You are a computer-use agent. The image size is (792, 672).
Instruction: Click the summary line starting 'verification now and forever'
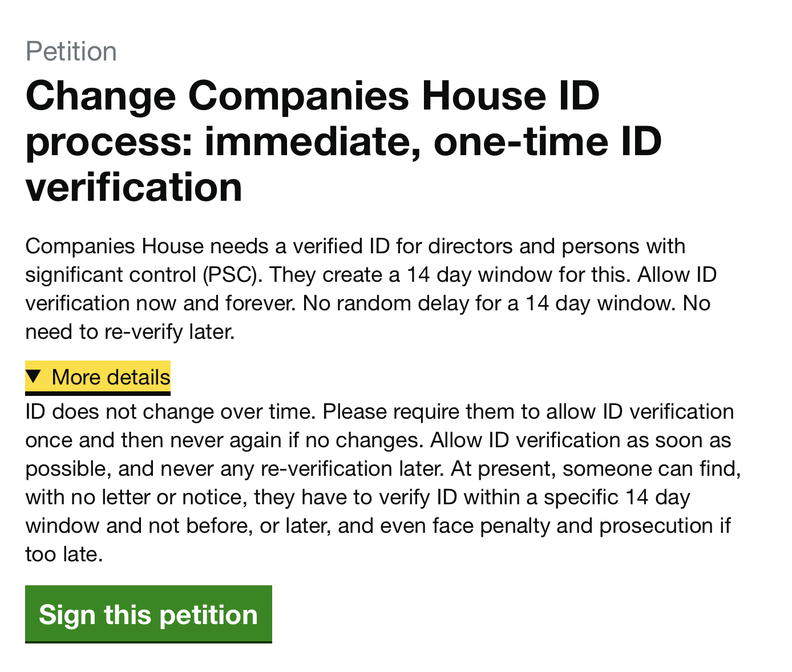367,303
